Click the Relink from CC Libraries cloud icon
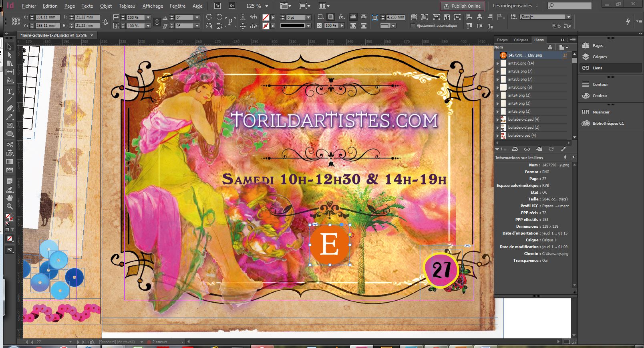The image size is (644, 348). [515, 149]
